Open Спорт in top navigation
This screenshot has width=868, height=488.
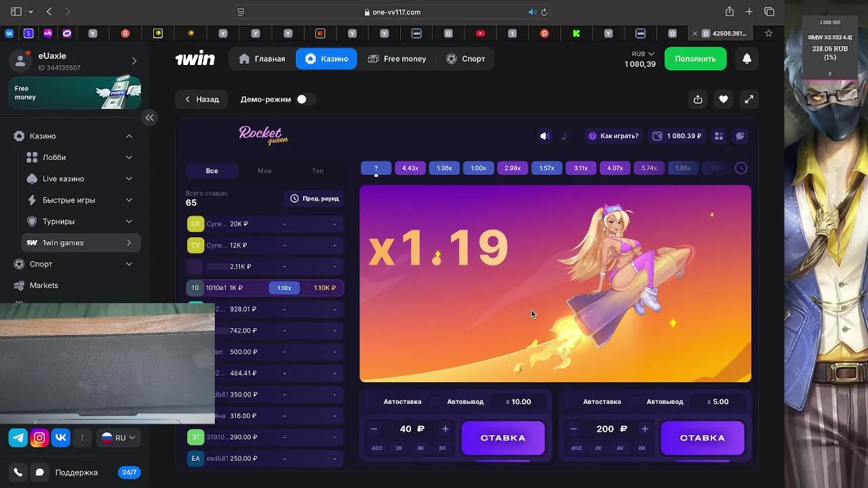click(x=466, y=59)
